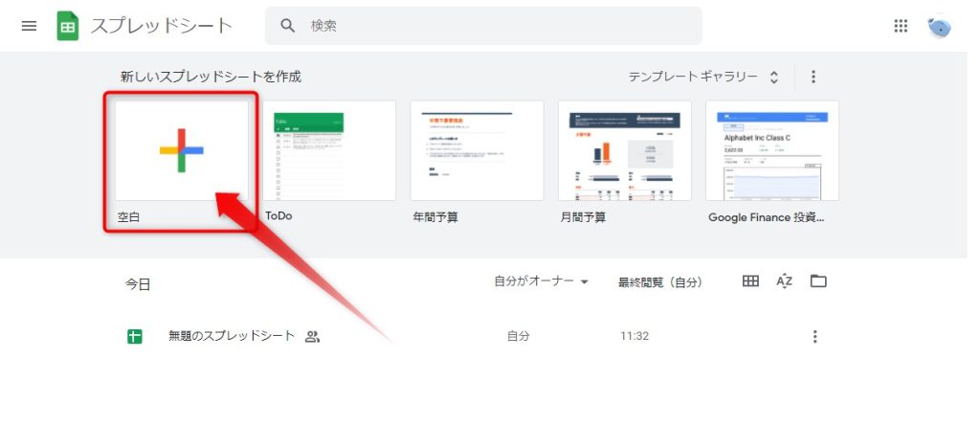This screenshot has width=980, height=448.
Task: Expand the テンプレート ギャラリー
Action: 703,77
